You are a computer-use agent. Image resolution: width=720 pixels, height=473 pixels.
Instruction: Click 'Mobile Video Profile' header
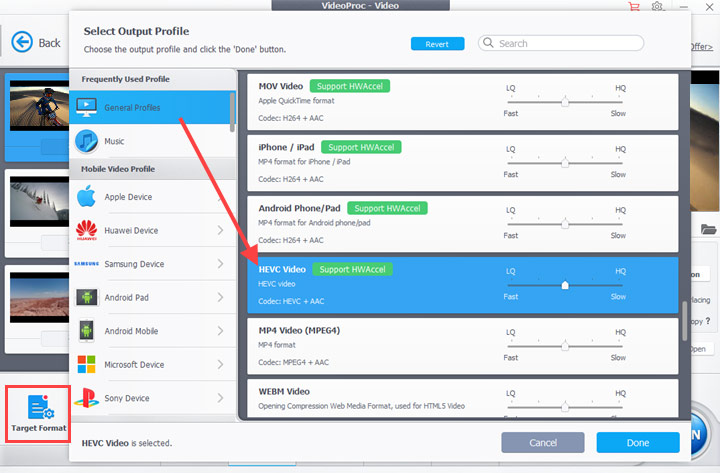click(x=118, y=169)
